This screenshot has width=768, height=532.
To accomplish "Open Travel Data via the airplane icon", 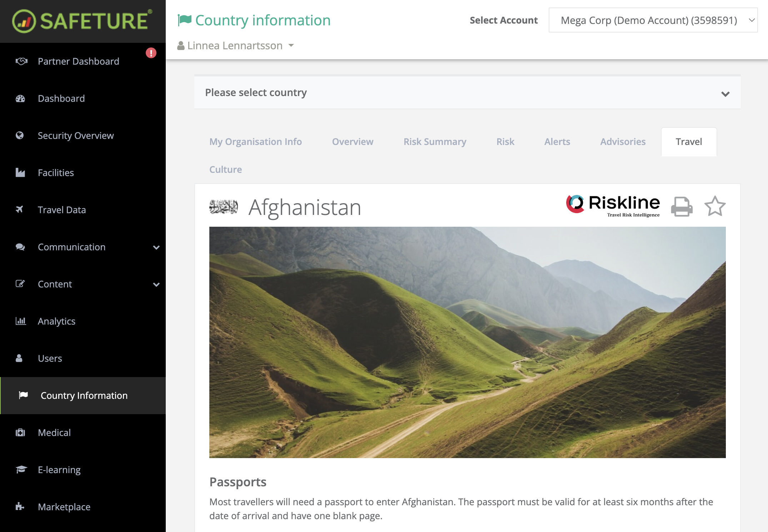I will (20, 210).
